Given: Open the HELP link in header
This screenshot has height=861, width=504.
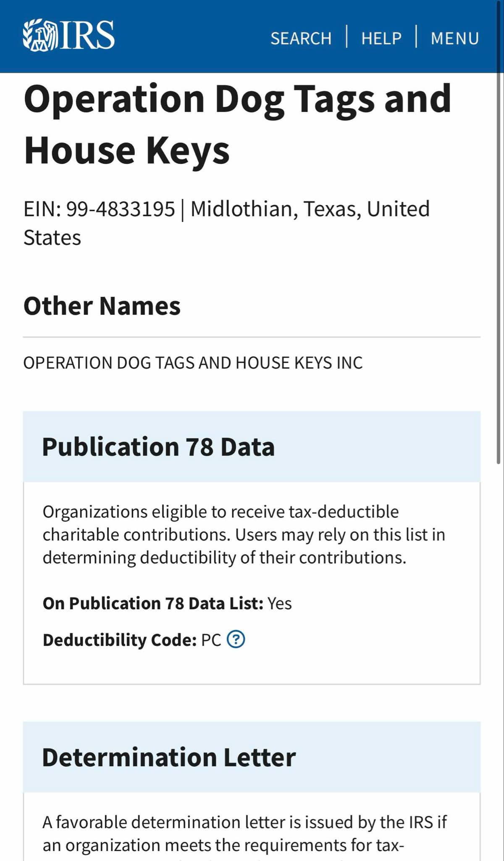Looking at the screenshot, I should coord(381,38).
